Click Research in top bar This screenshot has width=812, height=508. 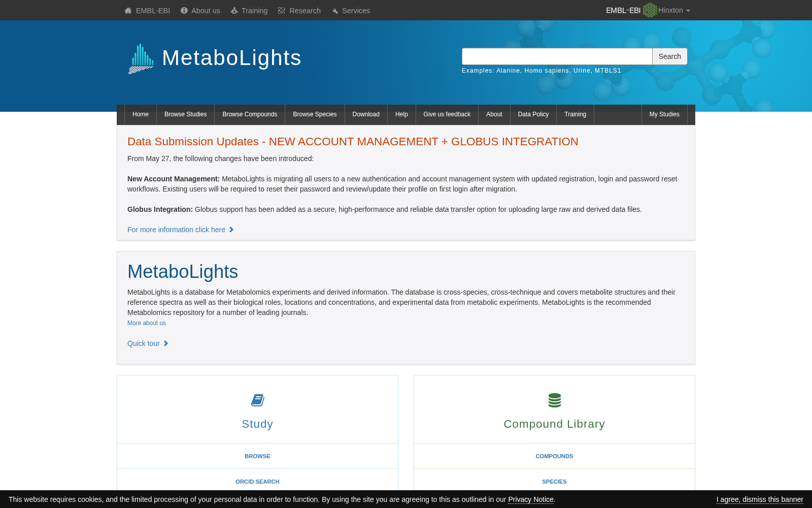(x=305, y=11)
